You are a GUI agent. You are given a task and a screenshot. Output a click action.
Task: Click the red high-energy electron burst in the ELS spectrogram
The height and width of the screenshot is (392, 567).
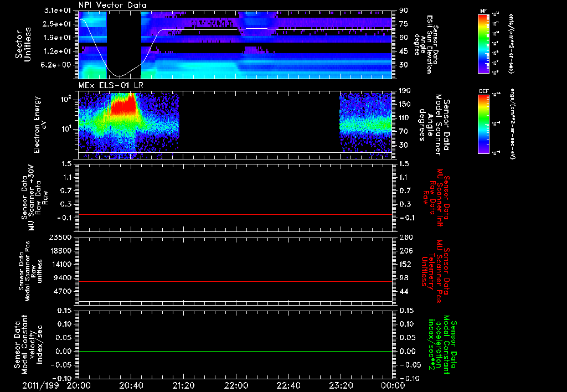point(123,106)
